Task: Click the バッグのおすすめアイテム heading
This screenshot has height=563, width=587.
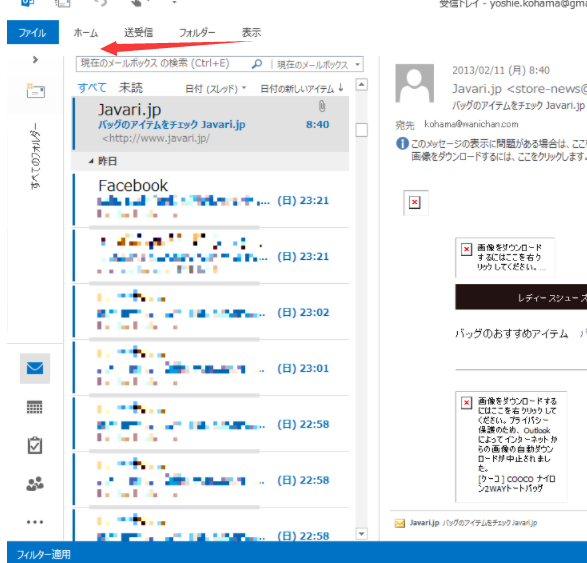Action: click(511, 334)
